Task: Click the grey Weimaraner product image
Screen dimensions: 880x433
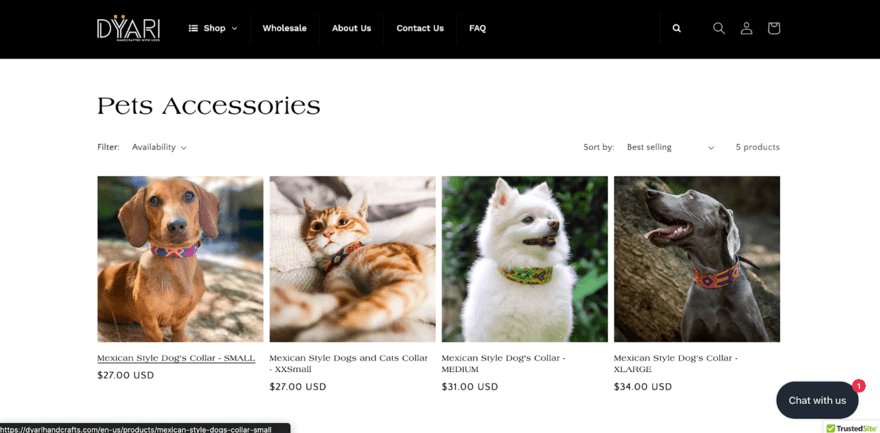Action: click(x=696, y=259)
